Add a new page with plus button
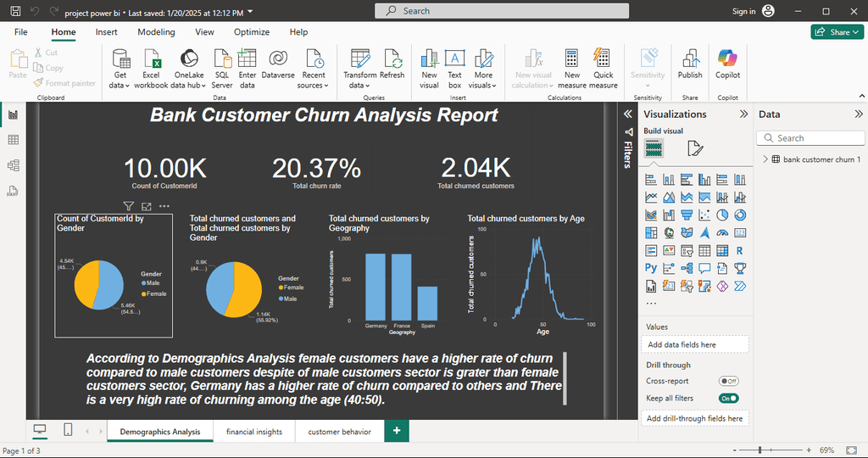Image resolution: width=868 pixels, height=458 pixels. coord(397,431)
